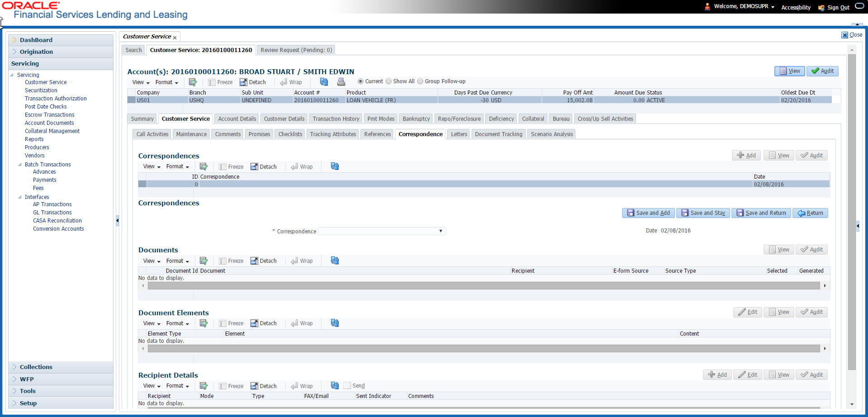Screen dimensions: 868x417
Task: Click export icon in Documents toolbar
Action: coord(203,261)
